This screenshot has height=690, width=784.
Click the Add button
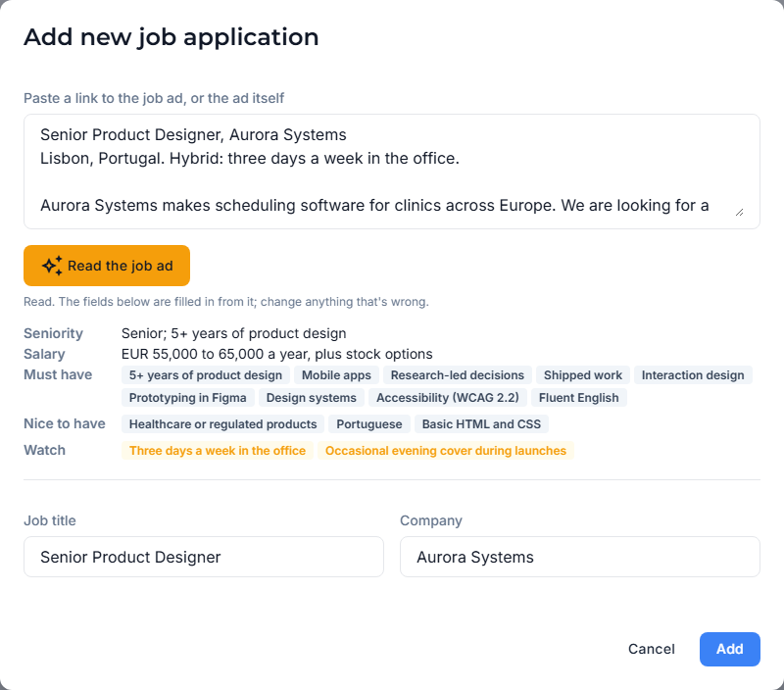pyautogui.click(x=729, y=649)
